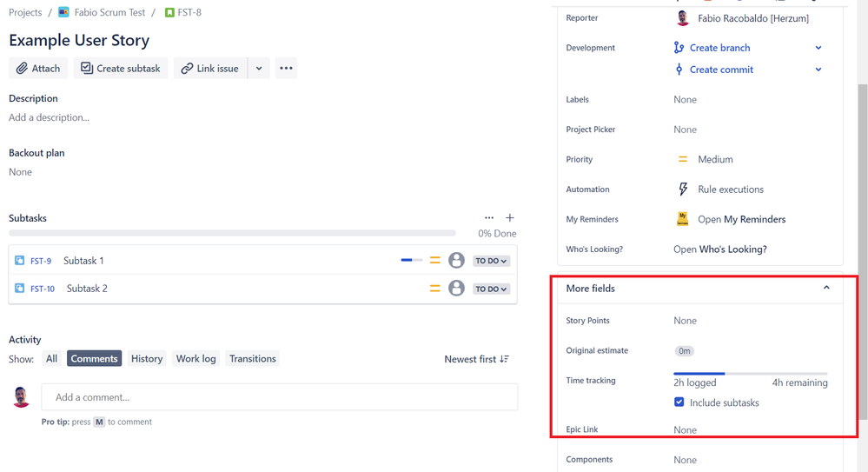Select the Comments activity tab
Screen dimensions: 868x472
[94, 358]
